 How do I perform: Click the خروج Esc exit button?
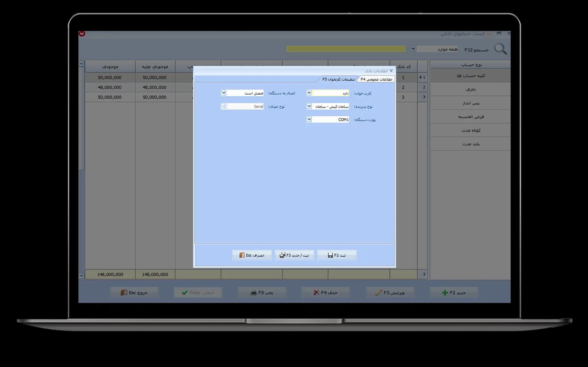pyautogui.click(x=134, y=293)
